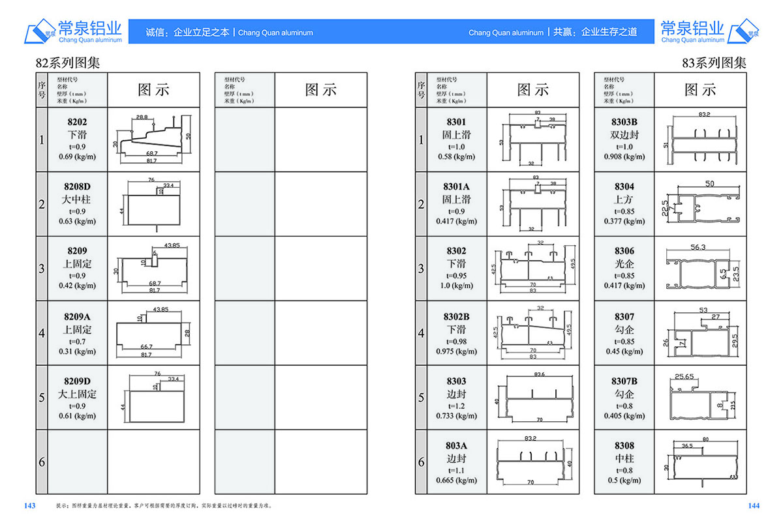Click the weight value 0.58 (kg/m)
783x532 pixels.
pyautogui.click(x=457, y=157)
